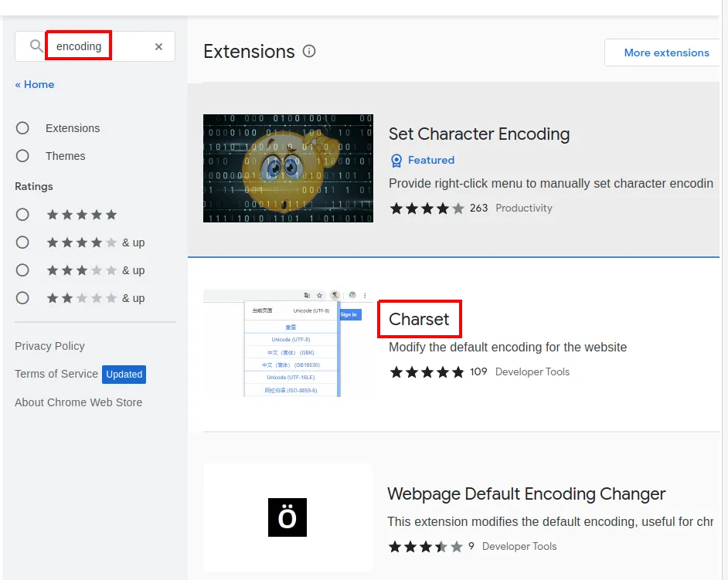The height and width of the screenshot is (580, 728).
Task: Click the Ratings heading
Action: point(34,187)
